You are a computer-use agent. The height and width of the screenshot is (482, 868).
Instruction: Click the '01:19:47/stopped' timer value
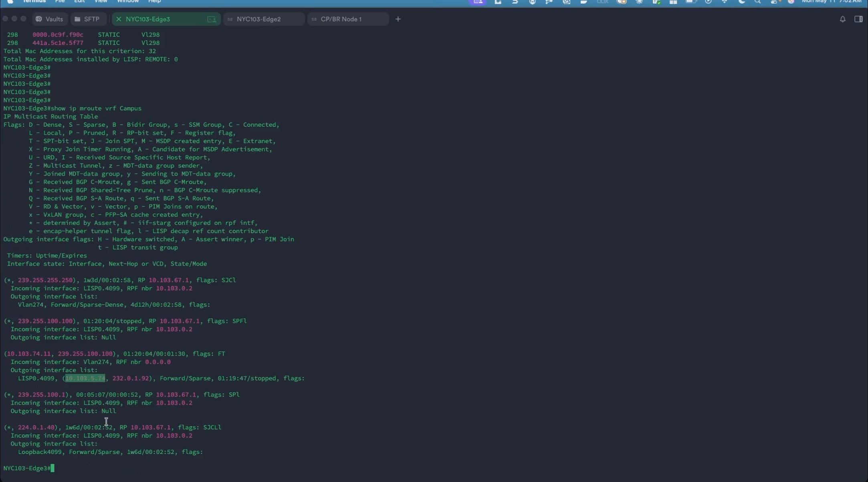pyautogui.click(x=247, y=378)
